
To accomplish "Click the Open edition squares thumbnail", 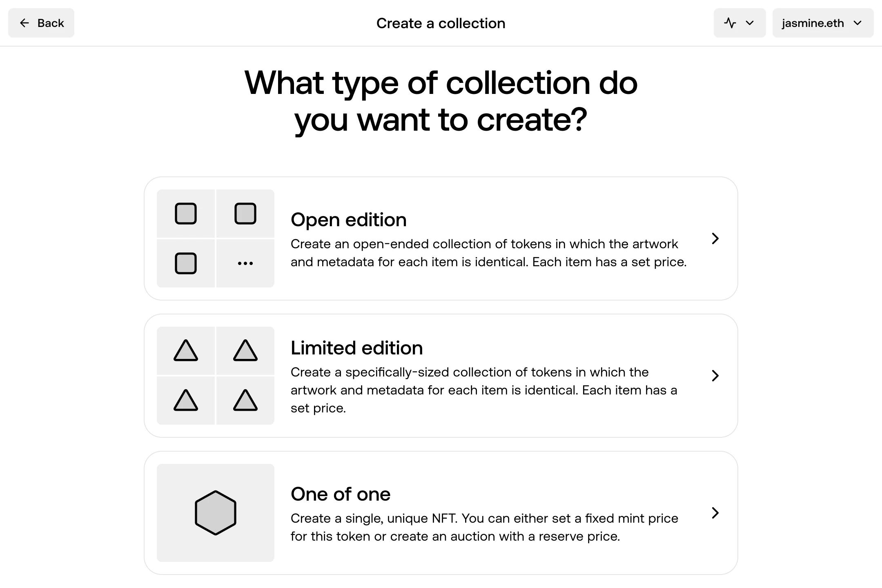I will 215,238.
